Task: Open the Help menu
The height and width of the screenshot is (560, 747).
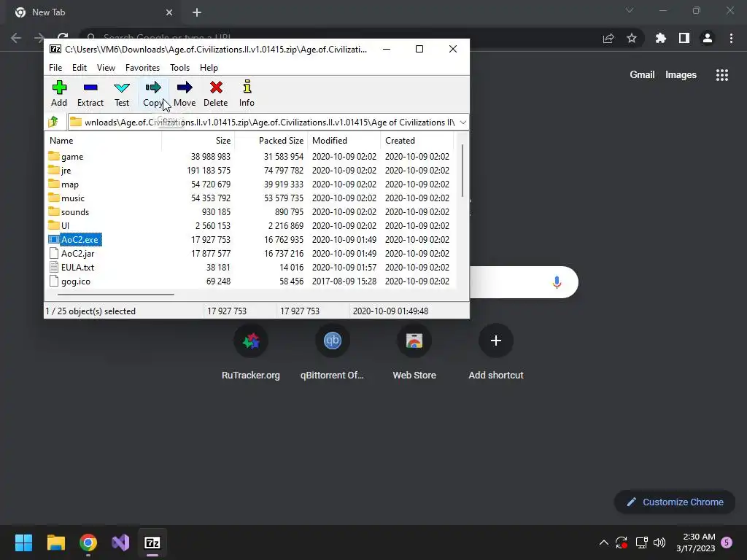Action: click(209, 68)
